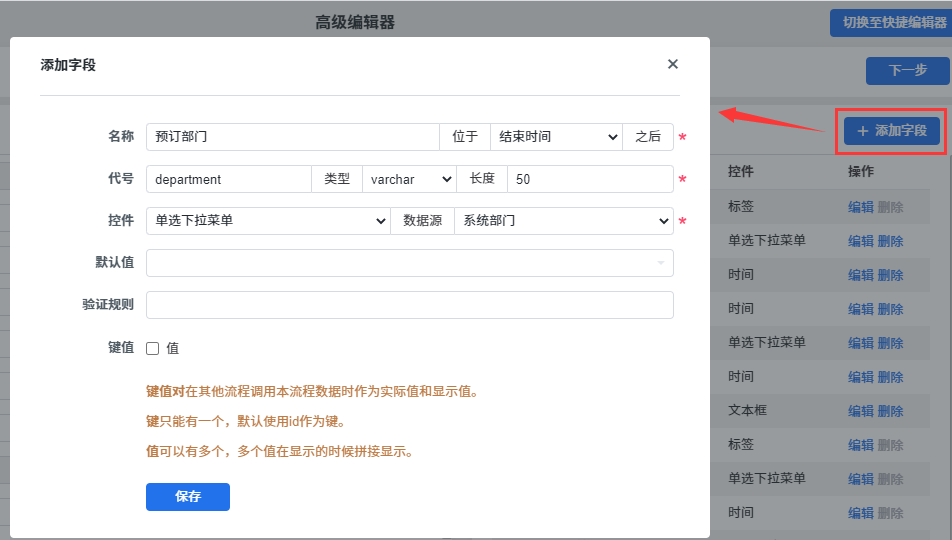The image size is (952, 540).
Task: Open the 系统部门 data source dropdown
Action: click(x=564, y=221)
